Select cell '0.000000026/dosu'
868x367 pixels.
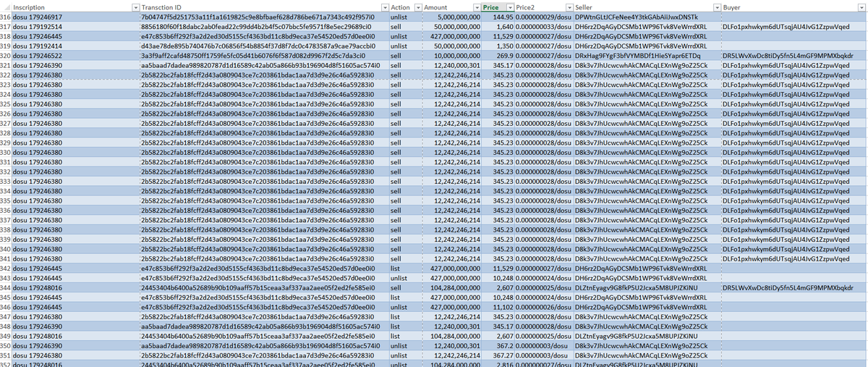click(543, 307)
